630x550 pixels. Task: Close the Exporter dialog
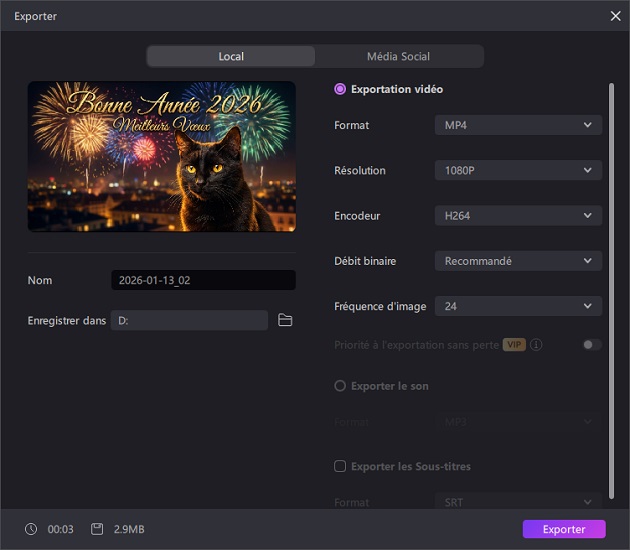[x=615, y=16]
